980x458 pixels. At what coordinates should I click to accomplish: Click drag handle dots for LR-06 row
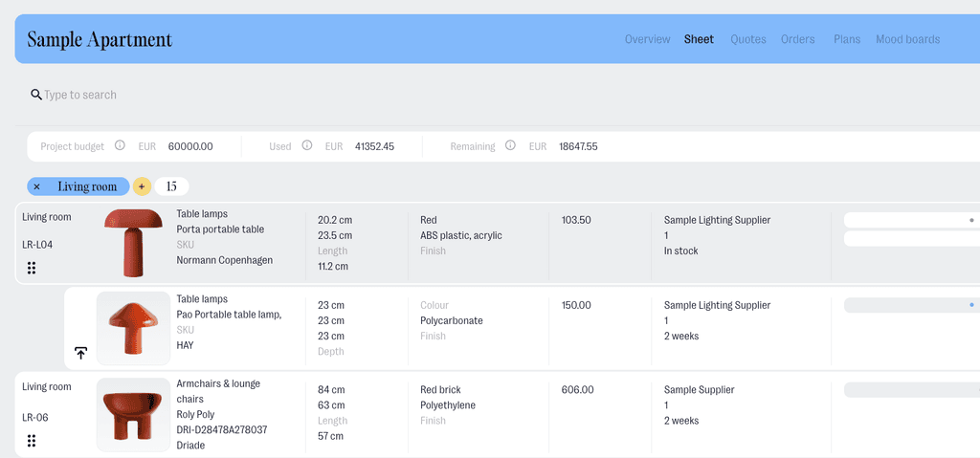32,441
